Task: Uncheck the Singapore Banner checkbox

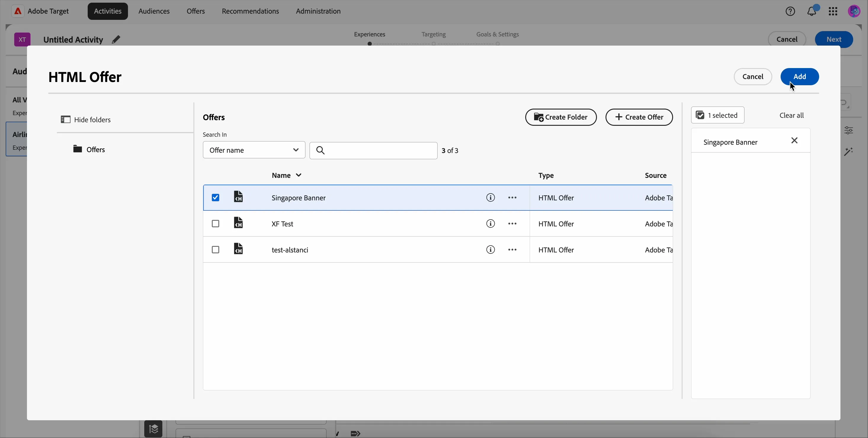Action: [216, 198]
